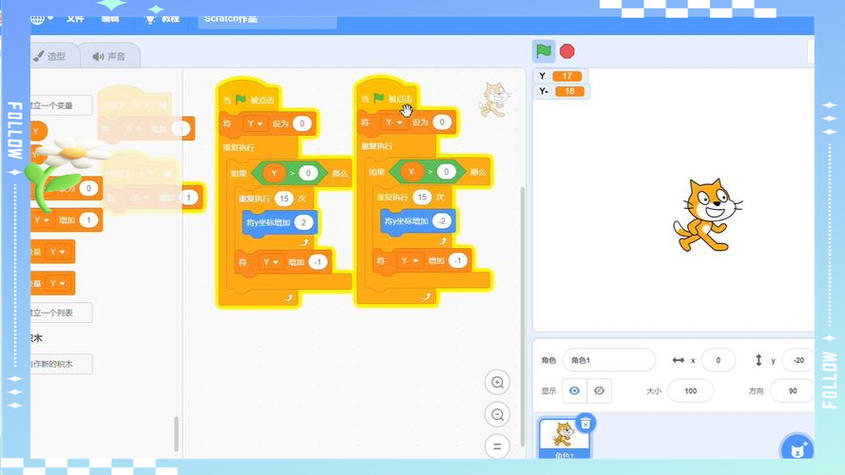This screenshot has height=475, width=845.
Task: Delete sprite with the trash icon
Action: tap(585, 423)
